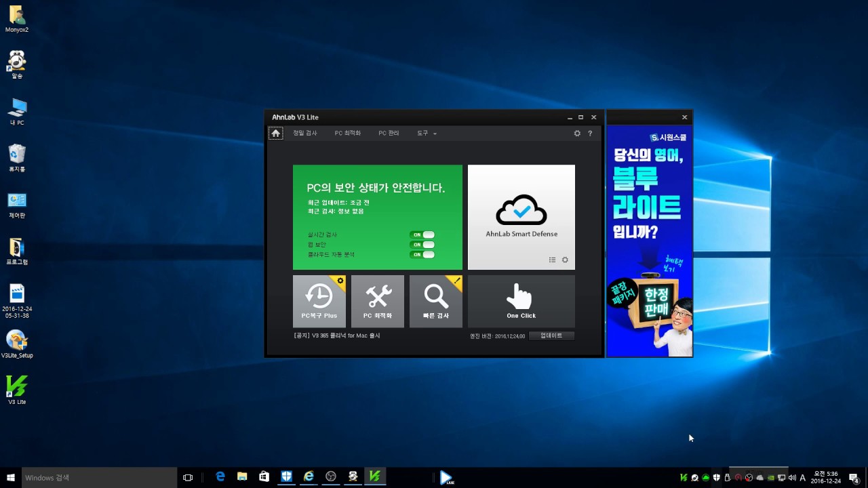
Task: Open Smart Defense list icon
Action: tap(552, 260)
